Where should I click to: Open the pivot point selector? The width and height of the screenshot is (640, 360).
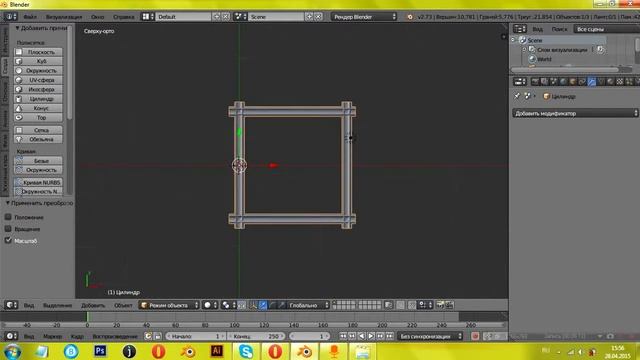pos(228,305)
